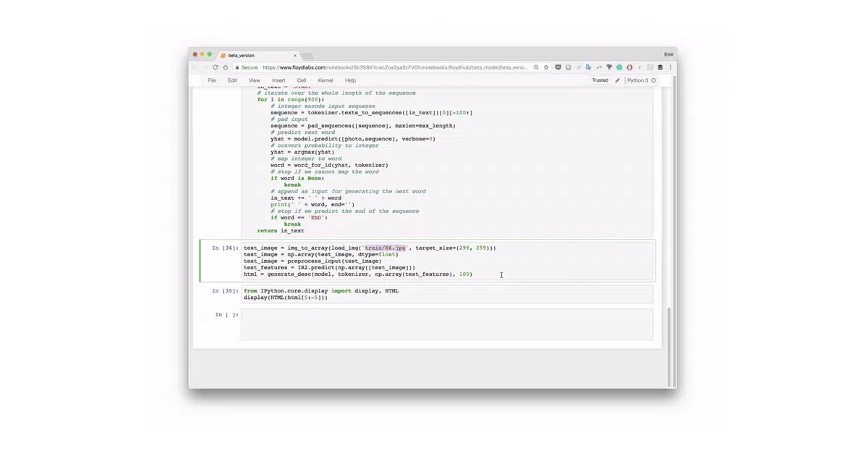Click the empty code cell at the bottom
This screenshot has width=868, height=456.
tap(448, 324)
